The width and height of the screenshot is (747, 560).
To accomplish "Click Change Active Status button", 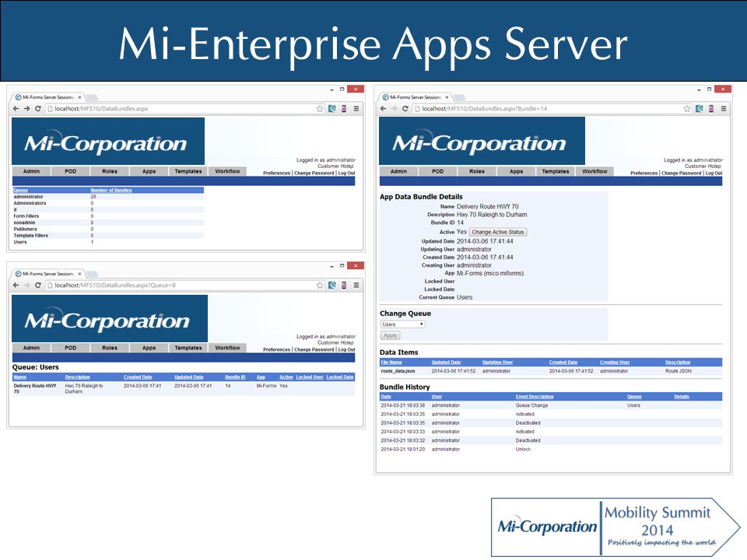I will [x=498, y=233].
